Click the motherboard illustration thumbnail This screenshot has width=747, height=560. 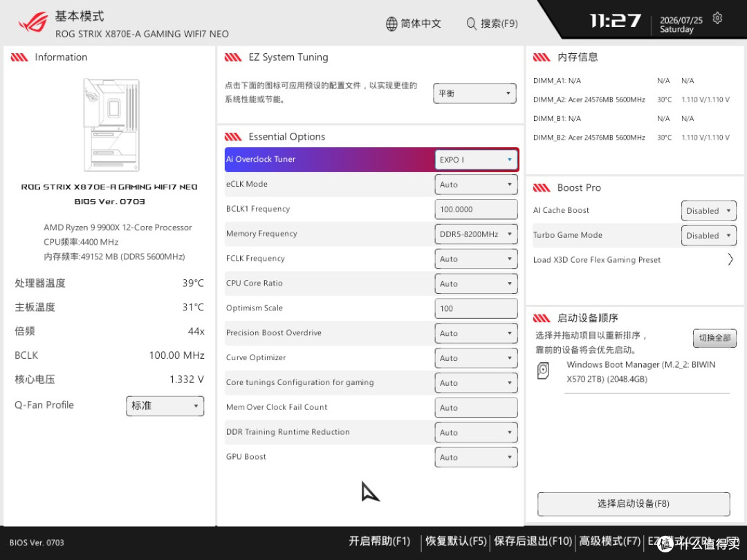click(111, 124)
